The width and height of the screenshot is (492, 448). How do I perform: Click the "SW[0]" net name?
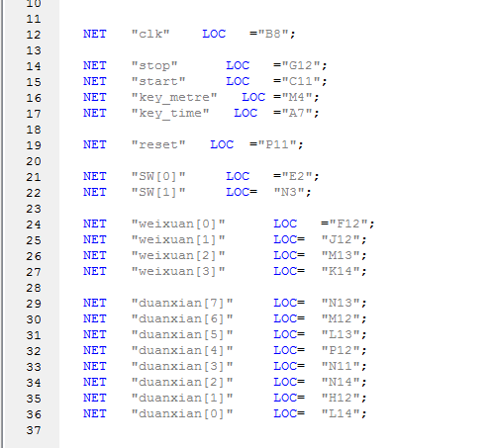158,176
